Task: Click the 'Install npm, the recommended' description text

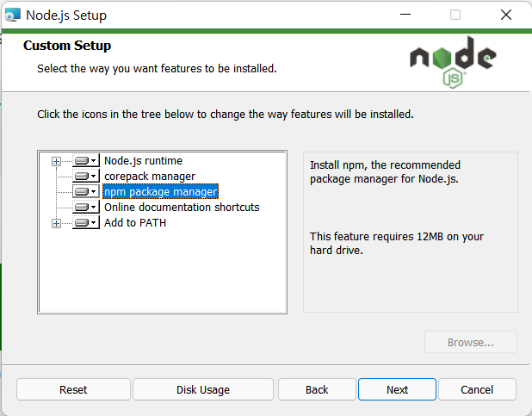Action: pyautogui.click(x=385, y=172)
